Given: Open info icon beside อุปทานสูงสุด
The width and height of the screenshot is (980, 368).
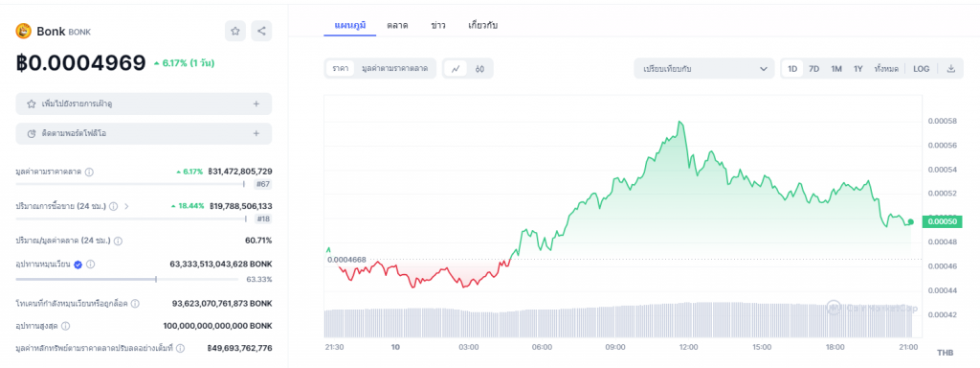Looking at the screenshot, I should pos(66,326).
